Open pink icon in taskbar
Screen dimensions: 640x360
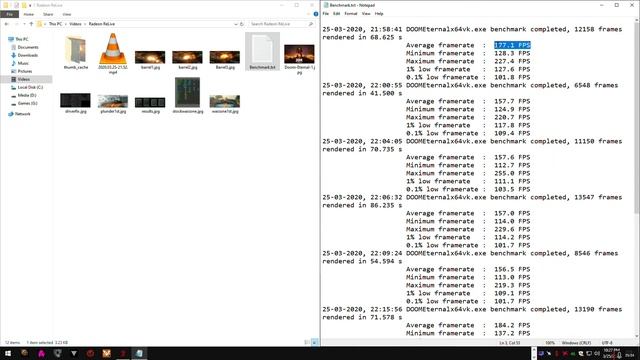click(41, 353)
